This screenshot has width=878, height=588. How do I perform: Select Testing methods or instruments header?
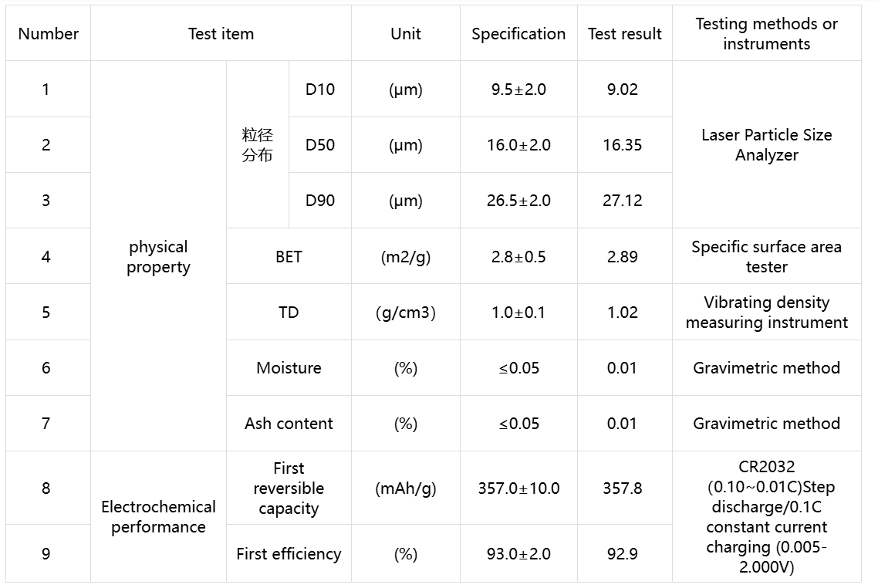[766, 34]
